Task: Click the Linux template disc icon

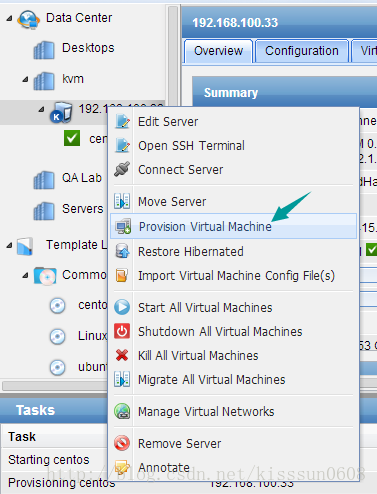Action: 57,336
